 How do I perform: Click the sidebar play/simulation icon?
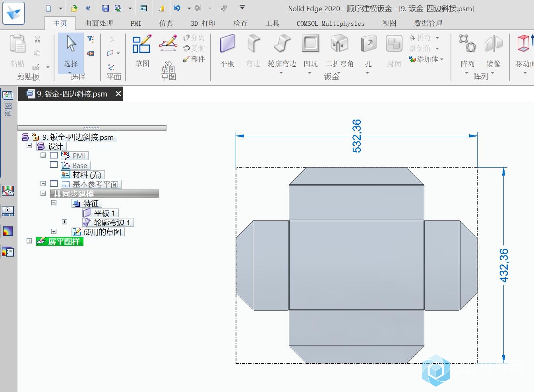pos(8,211)
